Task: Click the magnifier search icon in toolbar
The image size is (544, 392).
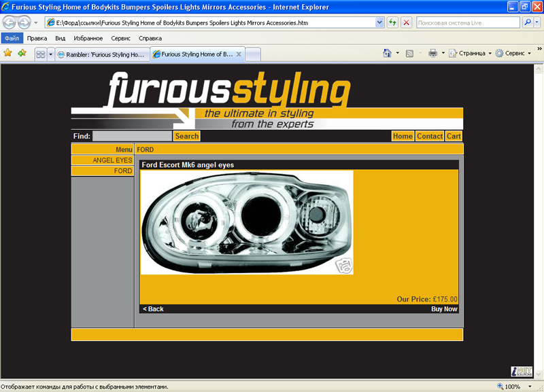Action: [528, 22]
